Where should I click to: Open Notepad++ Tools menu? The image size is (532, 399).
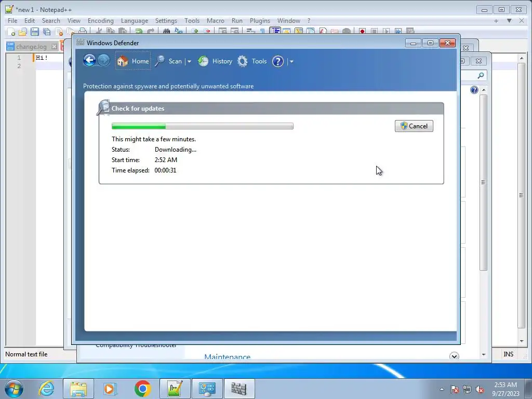pyautogui.click(x=192, y=21)
